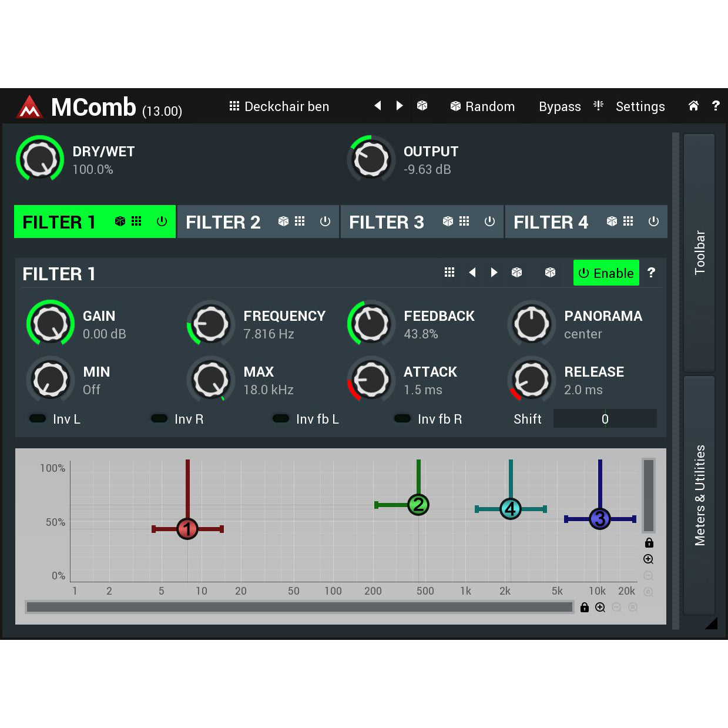Select the Filter 3 tab
This screenshot has height=728, width=728.
(386, 222)
